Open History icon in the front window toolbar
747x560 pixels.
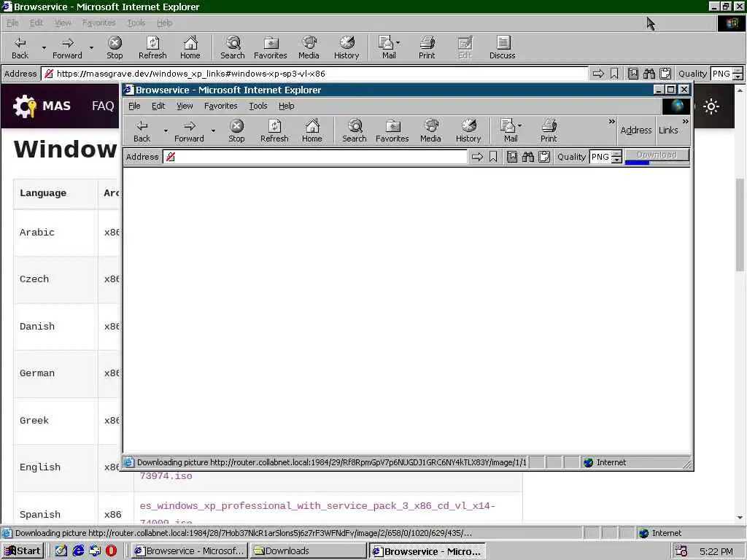point(468,131)
